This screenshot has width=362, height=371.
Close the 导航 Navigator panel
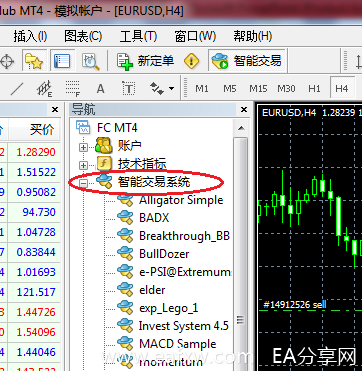pyautogui.click(x=244, y=110)
